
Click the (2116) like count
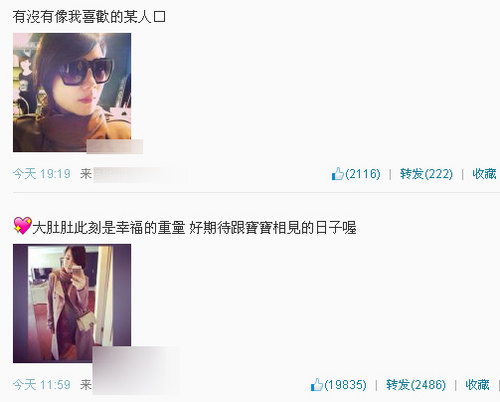(x=363, y=174)
